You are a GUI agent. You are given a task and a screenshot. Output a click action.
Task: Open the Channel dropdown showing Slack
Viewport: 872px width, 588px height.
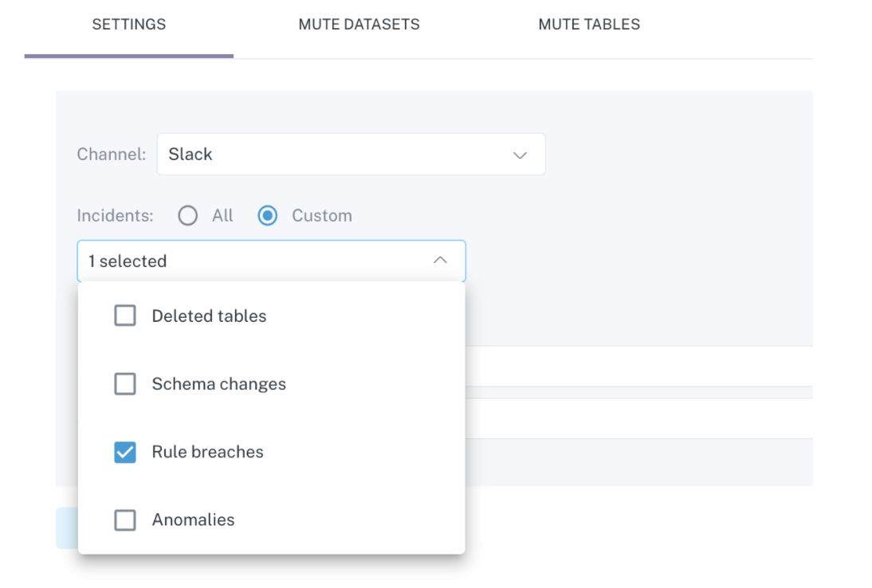pos(351,155)
